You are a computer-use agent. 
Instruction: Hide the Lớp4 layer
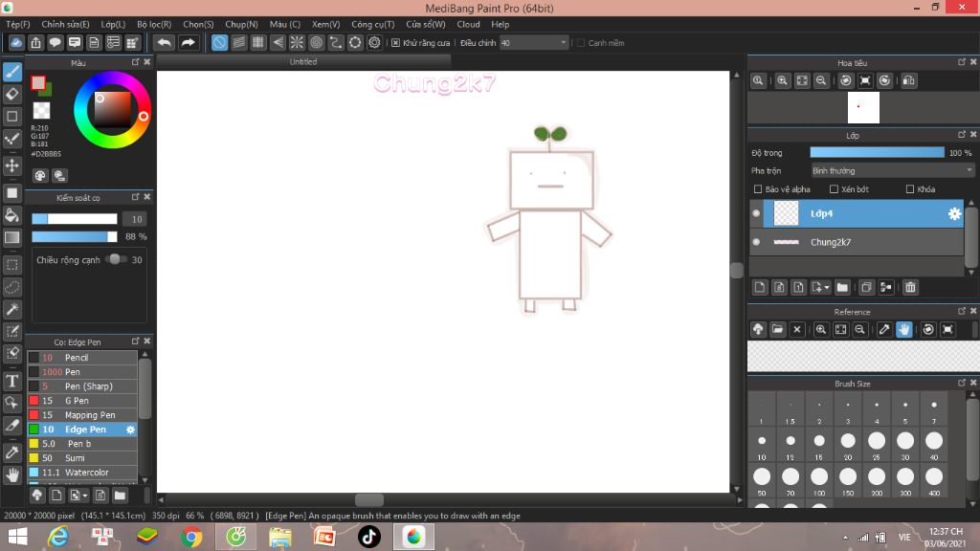tap(756, 213)
